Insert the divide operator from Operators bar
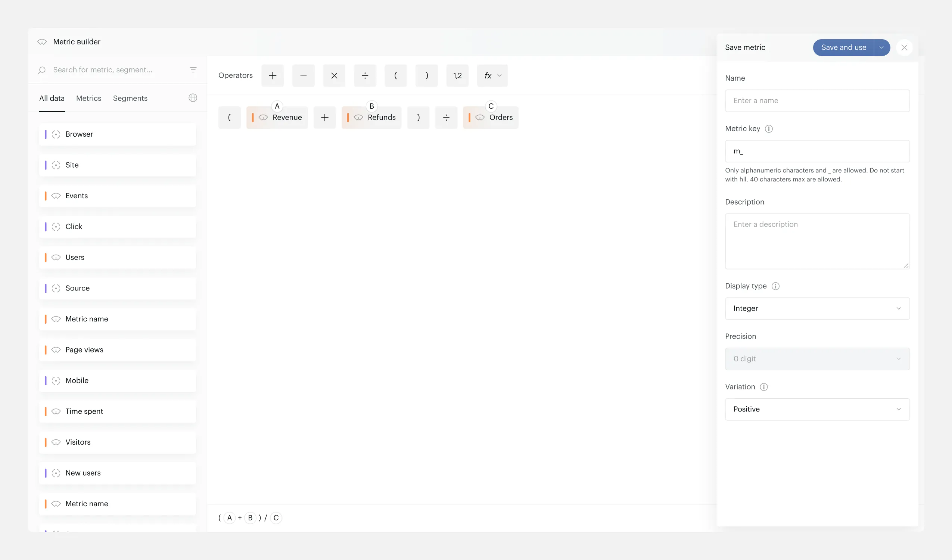952x560 pixels. (365, 75)
